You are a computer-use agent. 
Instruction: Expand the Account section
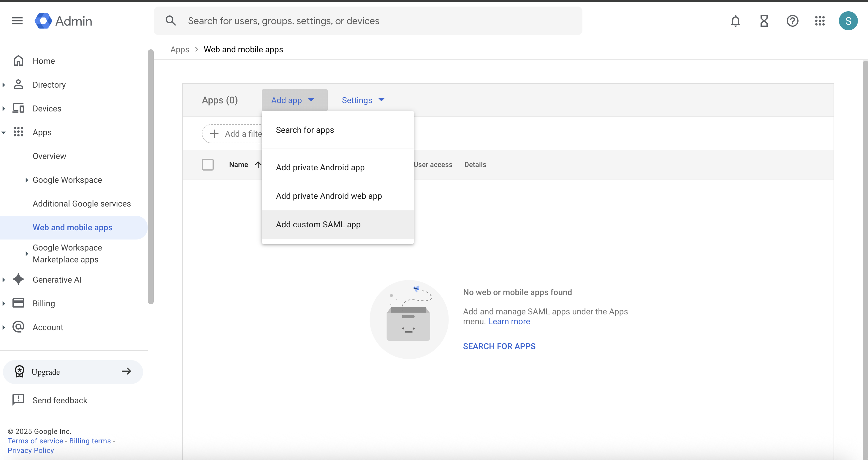coord(4,327)
